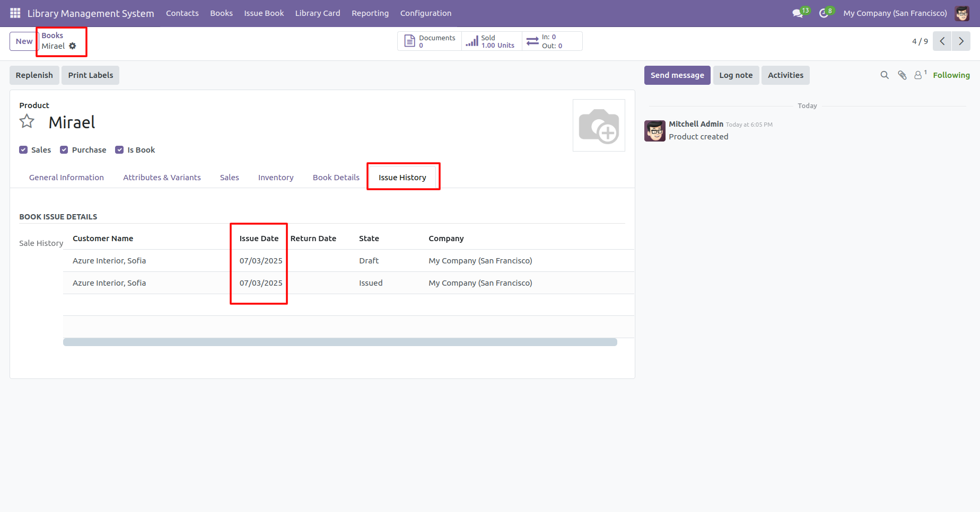Click the Print Labels button

91,75
